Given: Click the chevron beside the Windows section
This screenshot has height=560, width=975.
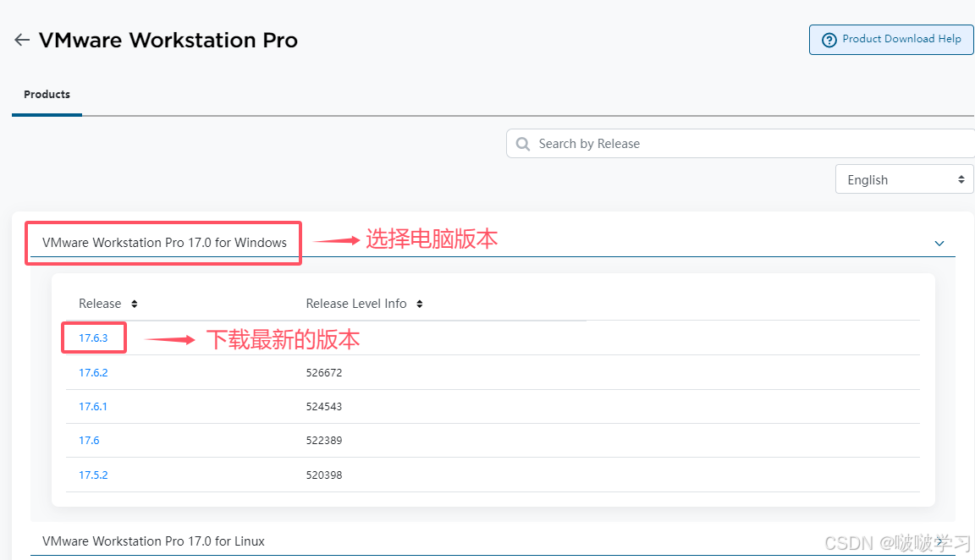Looking at the screenshot, I should click(x=939, y=243).
